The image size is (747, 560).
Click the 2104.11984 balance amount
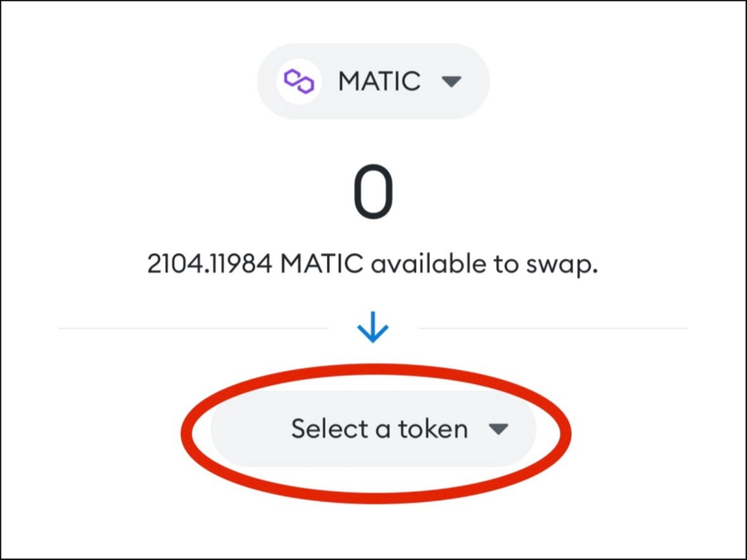click(208, 267)
